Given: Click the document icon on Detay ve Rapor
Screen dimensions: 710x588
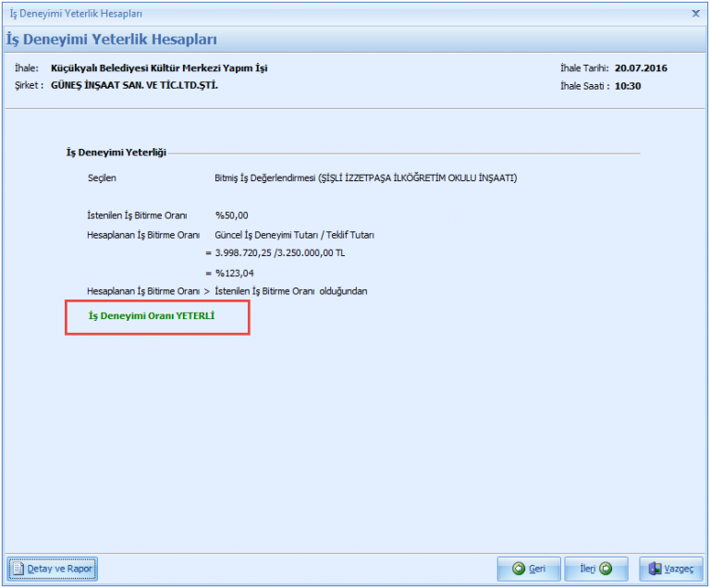Looking at the screenshot, I should (x=18, y=569).
